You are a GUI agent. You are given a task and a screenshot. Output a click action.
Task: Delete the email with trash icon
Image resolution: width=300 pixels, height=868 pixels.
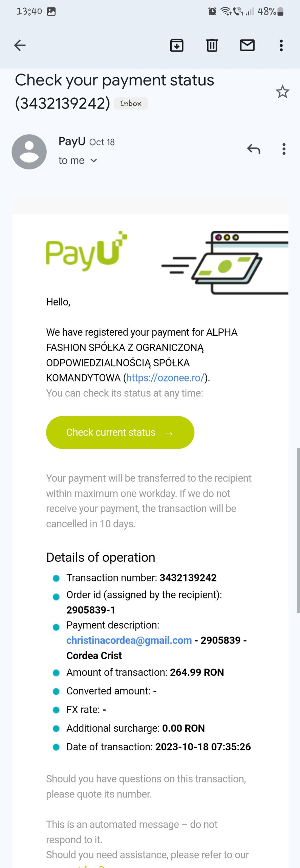(212, 45)
